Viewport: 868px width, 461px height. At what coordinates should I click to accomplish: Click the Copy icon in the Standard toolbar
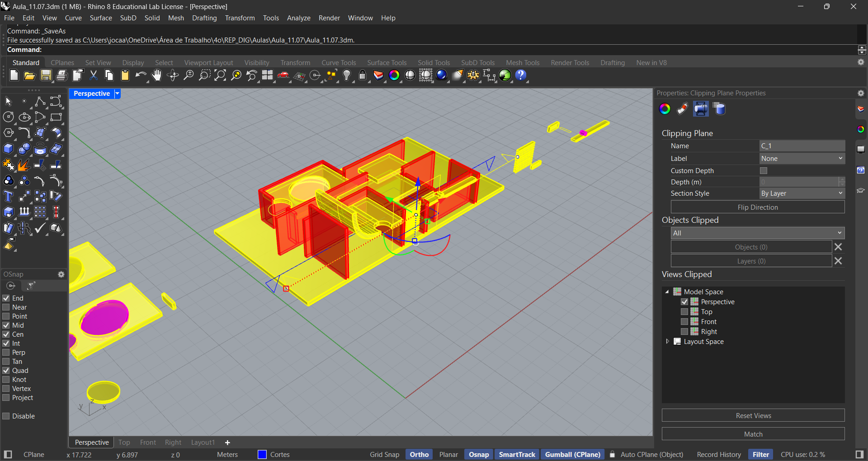109,75
